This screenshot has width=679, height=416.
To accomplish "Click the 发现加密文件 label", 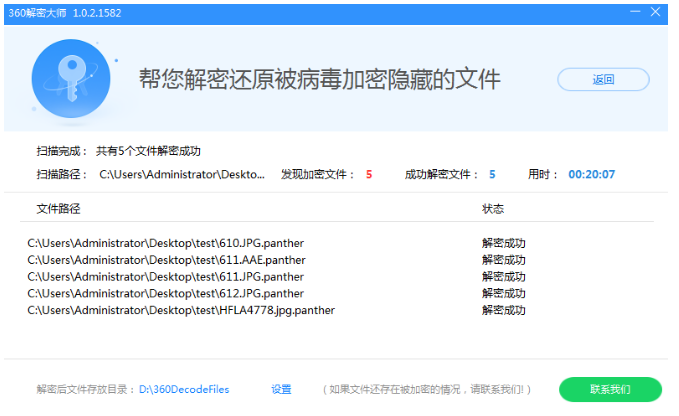I will coord(318,174).
